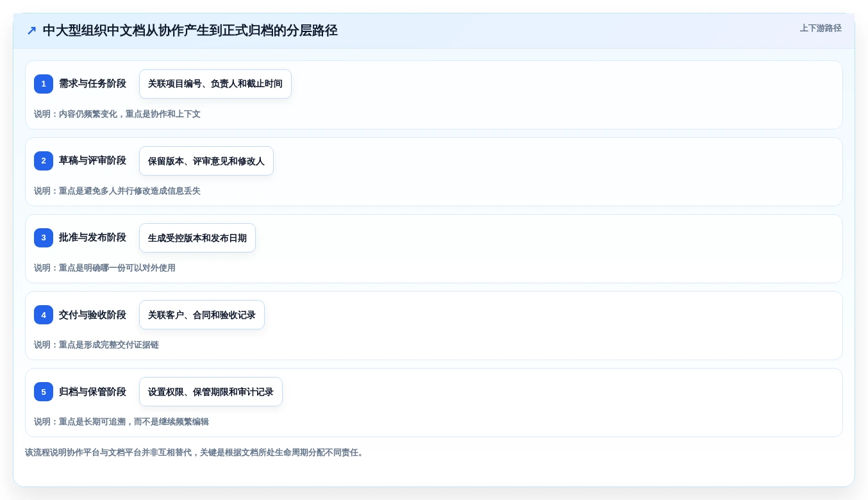Select step badge 2 for 草稿与评审阶段
The width and height of the screenshot is (868, 500).
click(x=44, y=161)
